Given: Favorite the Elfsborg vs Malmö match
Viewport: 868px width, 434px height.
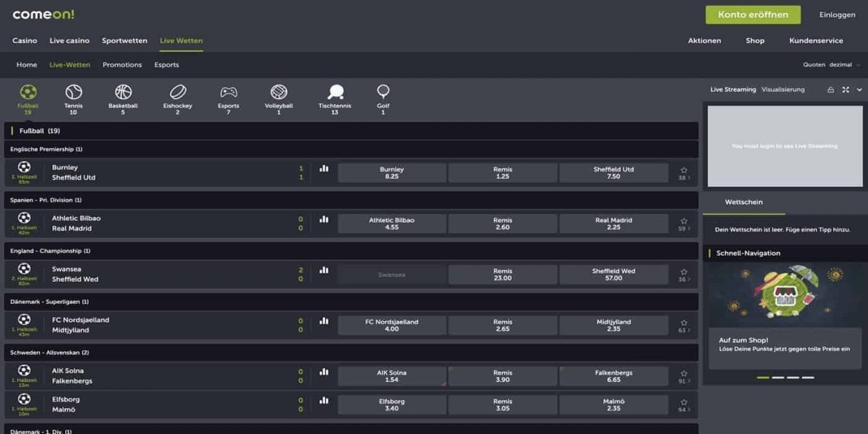Looking at the screenshot, I should 684,402.
